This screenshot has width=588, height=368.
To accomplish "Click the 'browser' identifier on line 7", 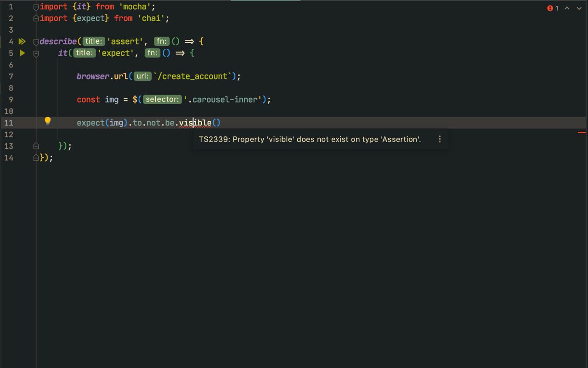I will tap(93, 76).
